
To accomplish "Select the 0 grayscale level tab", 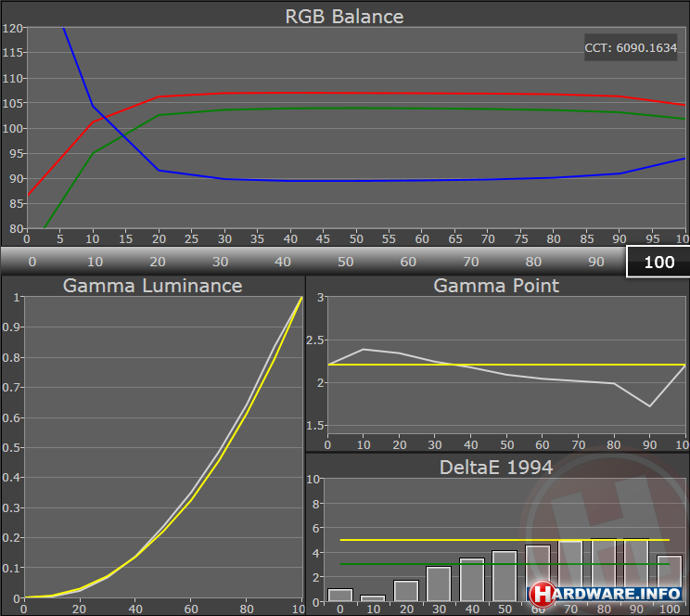I will [x=32, y=262].
